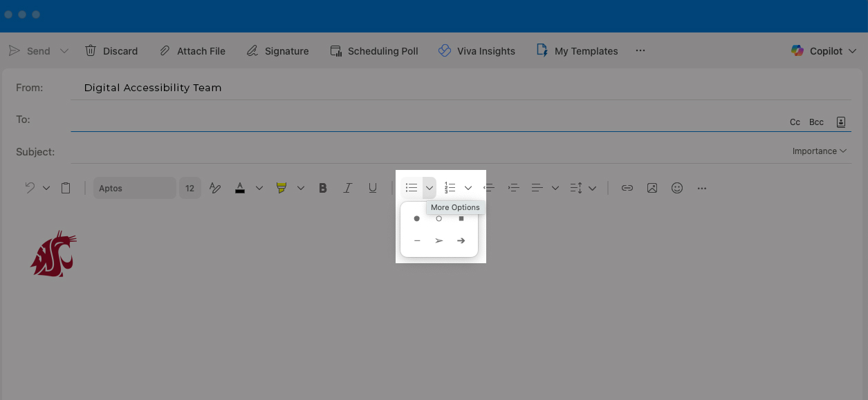
Task: Insert a hyperlink with the link icon
Action: 627,188
